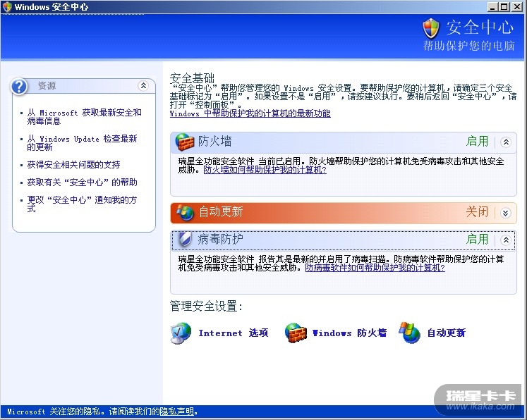Image resolution: width=527 pixels, height=420 pixels.
Task: Open 更改“安全中心”通知我的方式 link
Action: pyautogui.click(x=83, y=204)
